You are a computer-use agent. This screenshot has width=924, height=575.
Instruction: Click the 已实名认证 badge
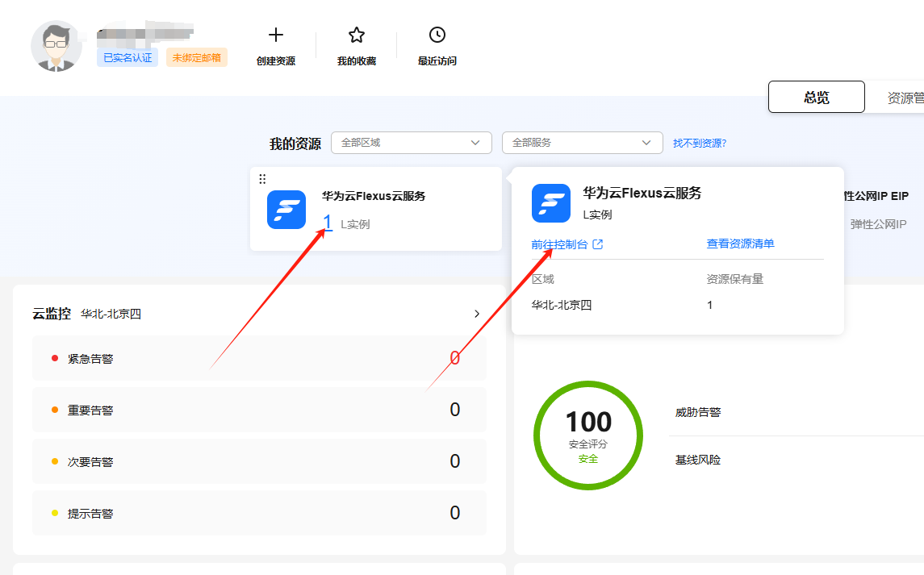128,58
